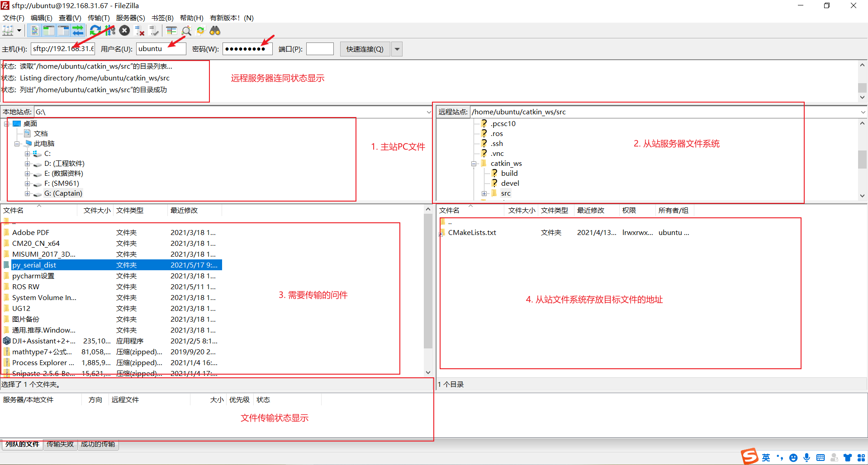Select DJI+Assistant+2 application file
868x465 pixels.
(43, 341)
